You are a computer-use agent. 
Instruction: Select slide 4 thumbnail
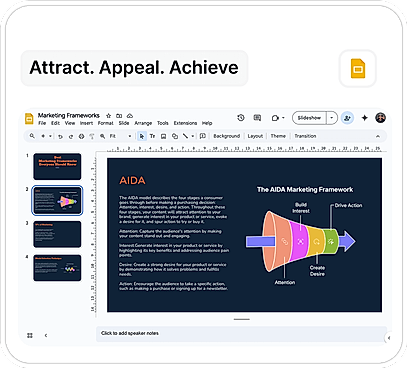[x=57, y=268]
